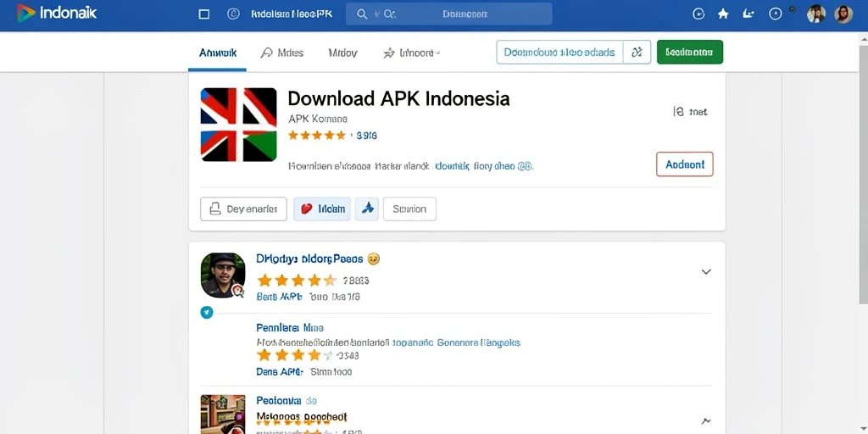
Task: Click the icon right of the header star
Action: point(748,14)
